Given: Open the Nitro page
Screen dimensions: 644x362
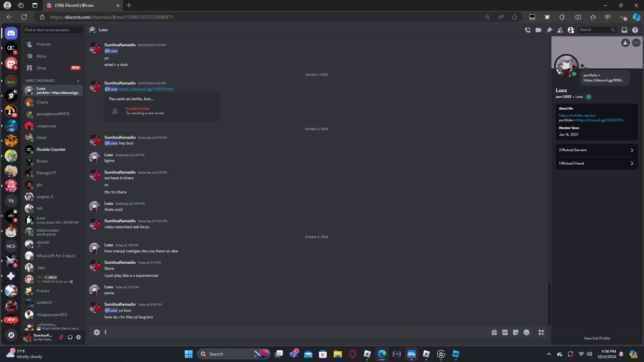Looking at the screenshot, I should (x=53, y=56).
